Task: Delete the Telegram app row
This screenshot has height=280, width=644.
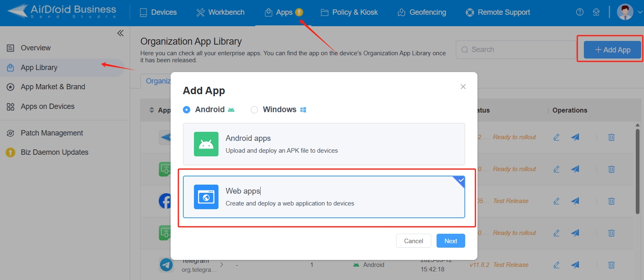Action: (611, 265)
